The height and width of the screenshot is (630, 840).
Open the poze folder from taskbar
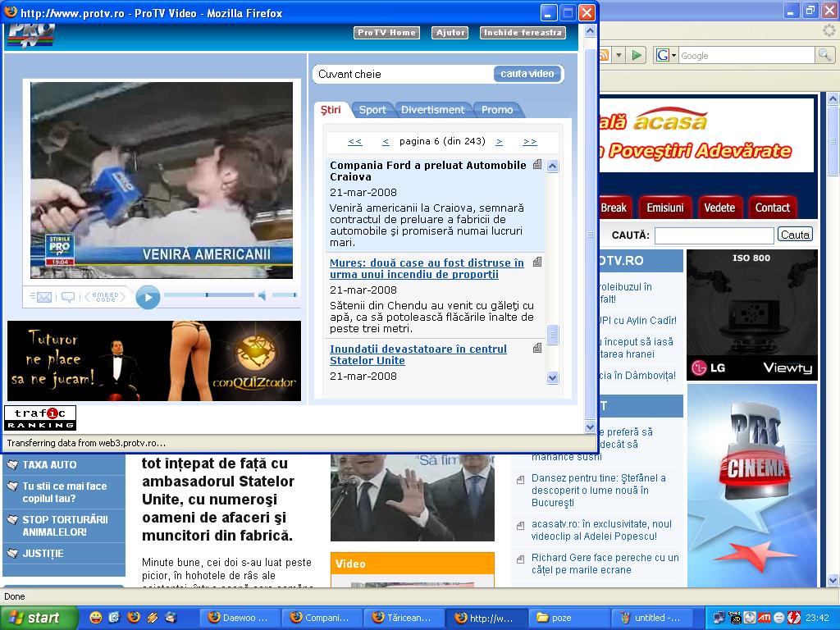click(568, 618)
